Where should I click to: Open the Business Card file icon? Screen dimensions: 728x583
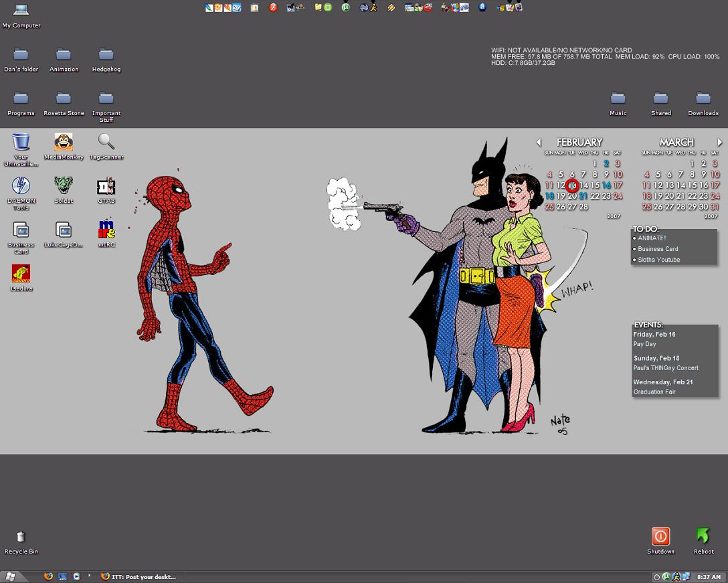coord(21,238)
